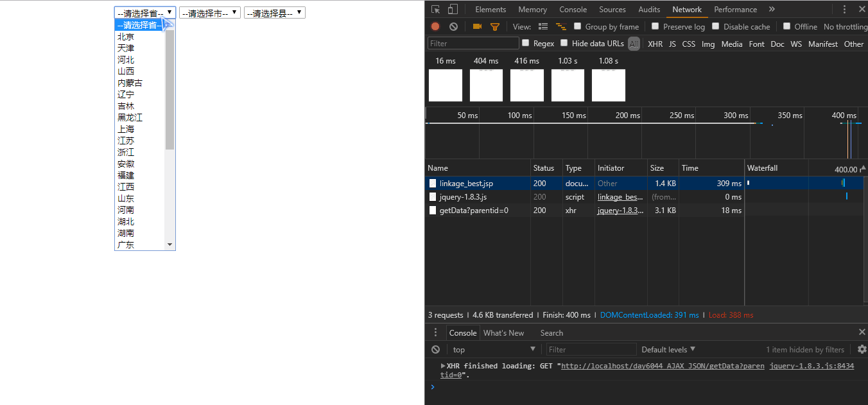868x405 pixels.
Task: Toggle the device toolbar icon
Action: coord(453,10)
